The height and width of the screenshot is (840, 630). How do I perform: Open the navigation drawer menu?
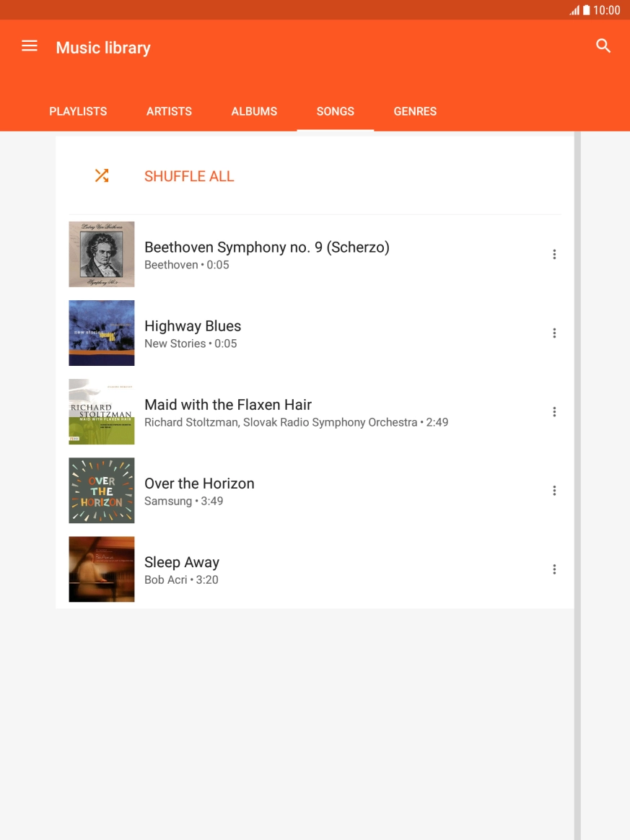click(x=30, y=45)
